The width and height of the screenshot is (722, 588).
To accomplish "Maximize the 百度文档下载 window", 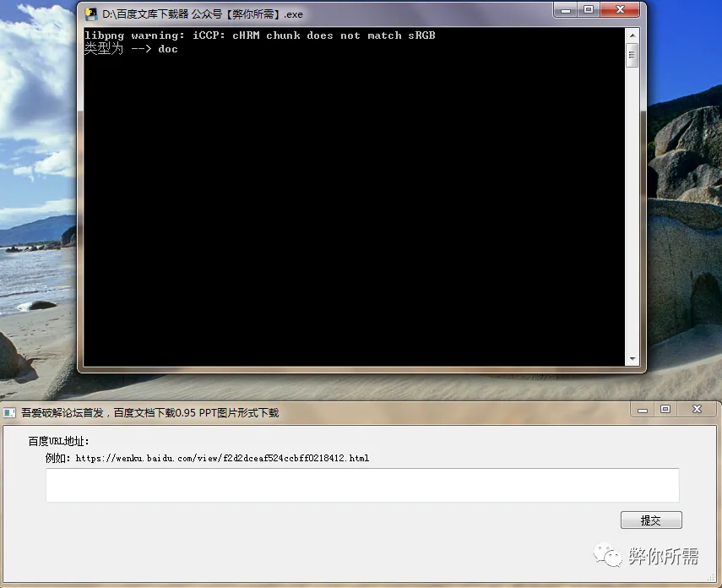I will point(665,410).
